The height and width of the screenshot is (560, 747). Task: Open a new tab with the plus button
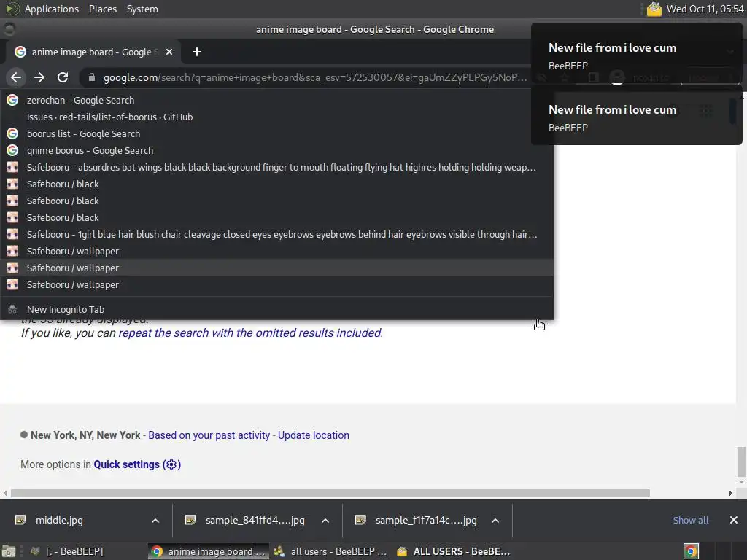pos(197,52)
